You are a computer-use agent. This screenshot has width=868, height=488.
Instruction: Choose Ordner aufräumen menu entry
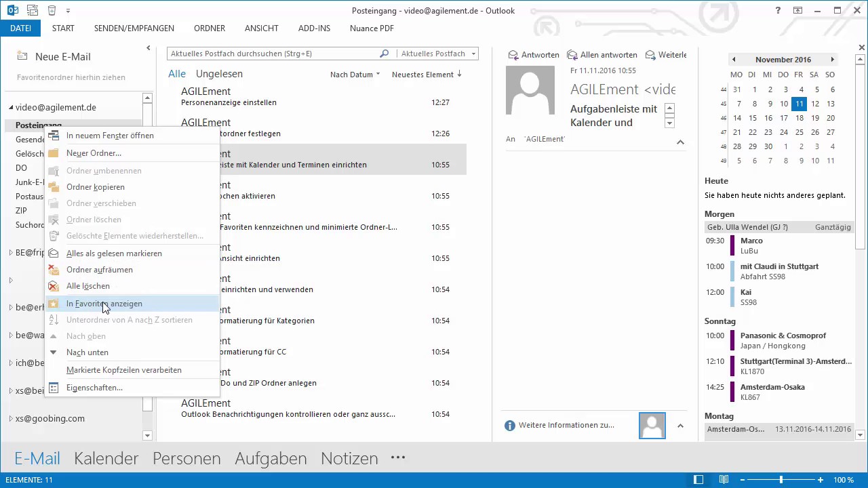pos(132,270)
